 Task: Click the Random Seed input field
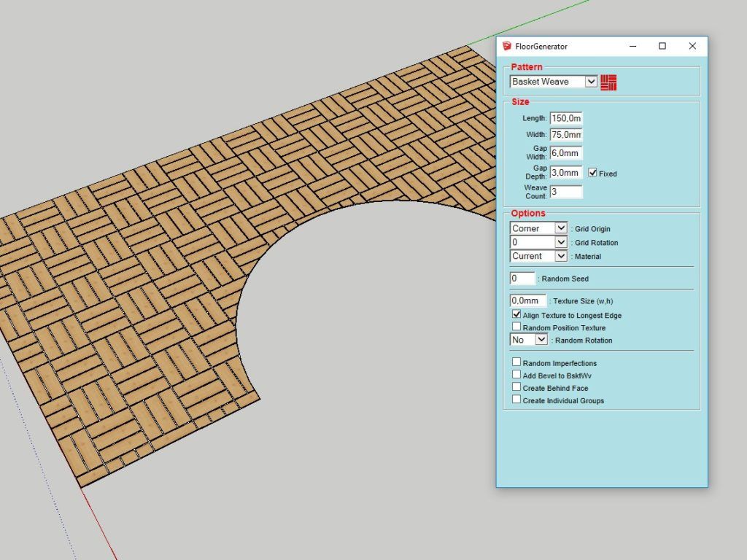click(x=522, y=278)
